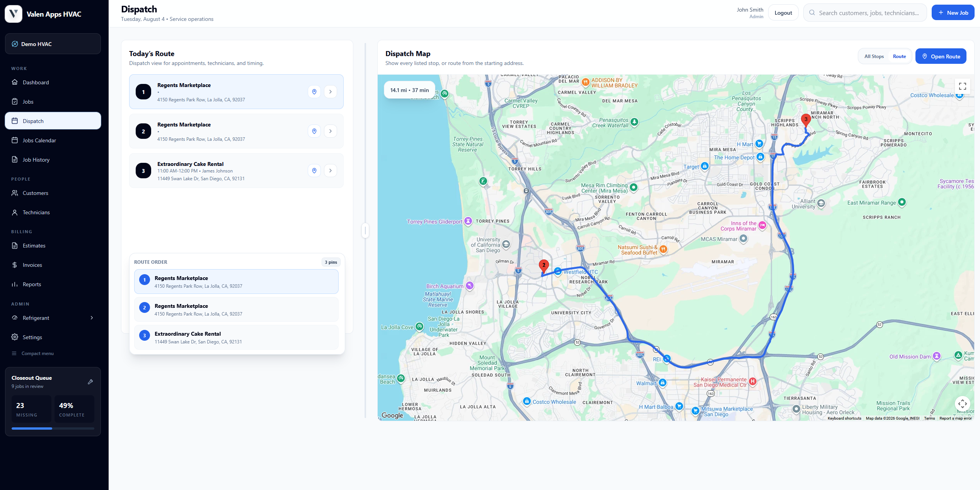Click the La Jolla Cove map icon
The image size is (980, 490).
click(419, 326)
